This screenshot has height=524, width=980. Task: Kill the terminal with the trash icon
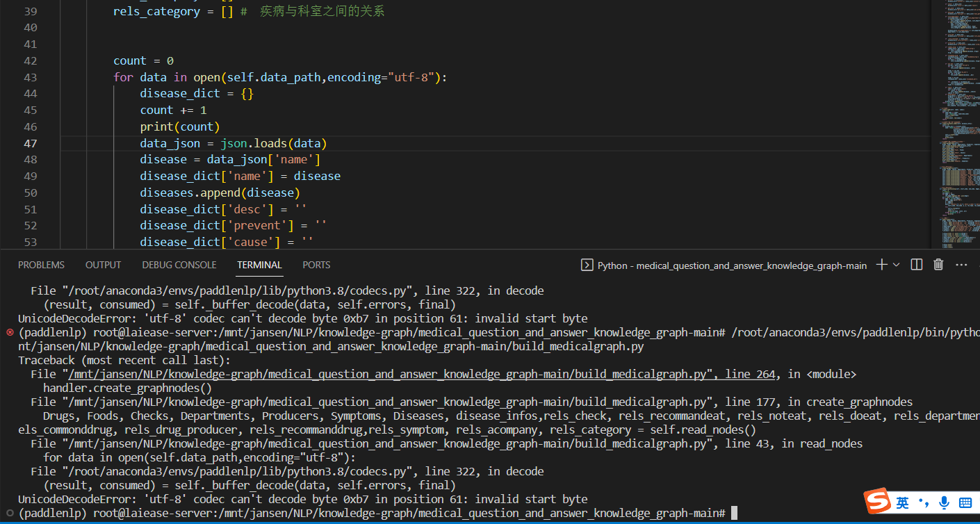pos(938,265)
